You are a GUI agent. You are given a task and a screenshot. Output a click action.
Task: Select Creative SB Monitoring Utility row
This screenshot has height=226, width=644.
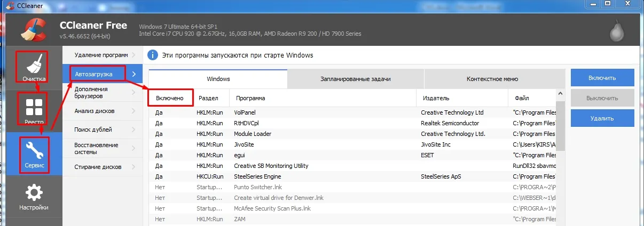pos(353,166)
